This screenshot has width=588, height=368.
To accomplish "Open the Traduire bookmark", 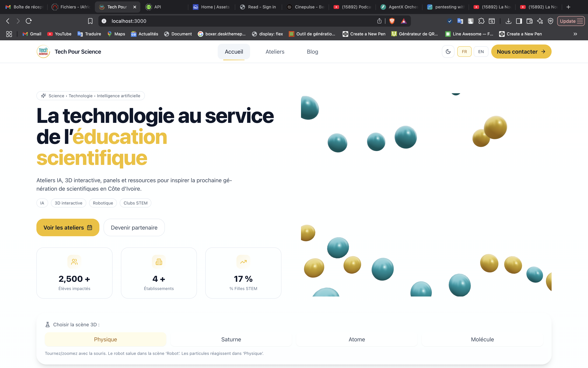I will tap(89, 34).
